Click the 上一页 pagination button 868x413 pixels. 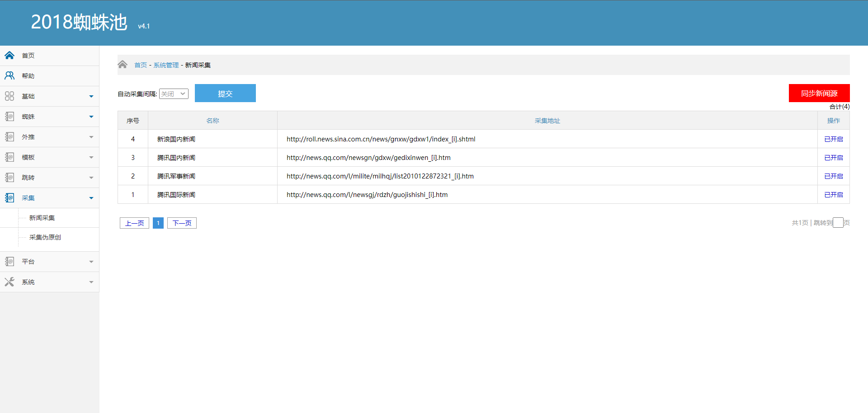(134, 223)
